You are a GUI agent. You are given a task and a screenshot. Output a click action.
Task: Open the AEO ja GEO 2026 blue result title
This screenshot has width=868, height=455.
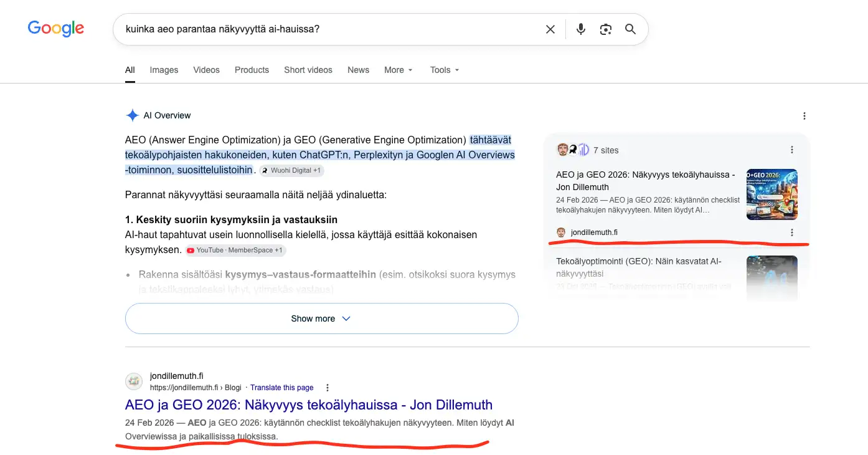point(309,405)
